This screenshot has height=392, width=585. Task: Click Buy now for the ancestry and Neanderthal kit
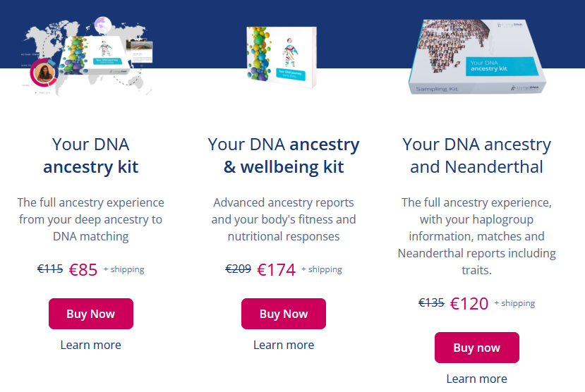(x=477, y=348)
